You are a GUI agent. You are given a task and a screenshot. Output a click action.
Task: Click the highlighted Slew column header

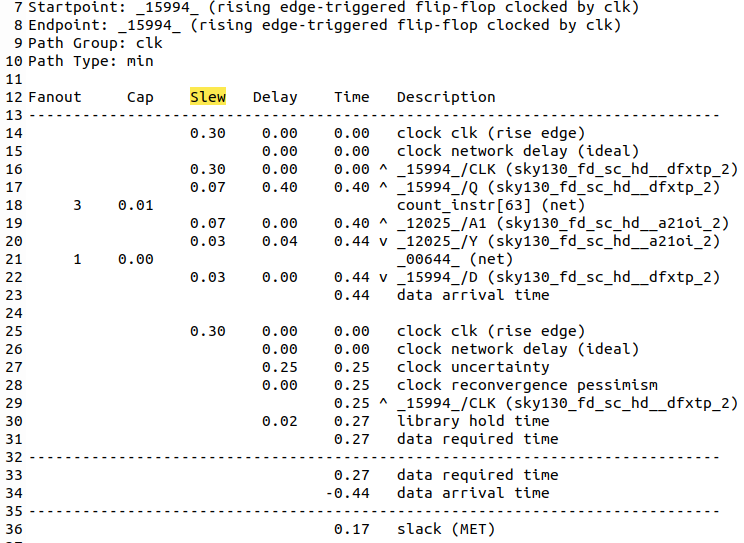207,97
